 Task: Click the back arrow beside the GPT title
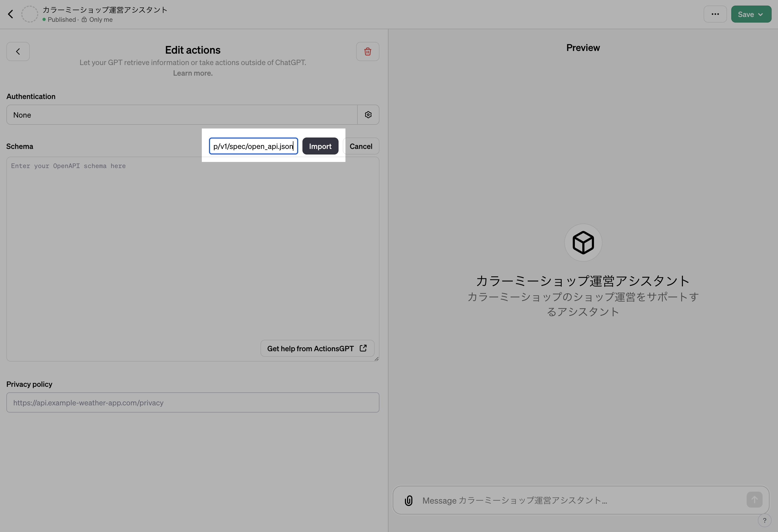(x=10, y=14)
